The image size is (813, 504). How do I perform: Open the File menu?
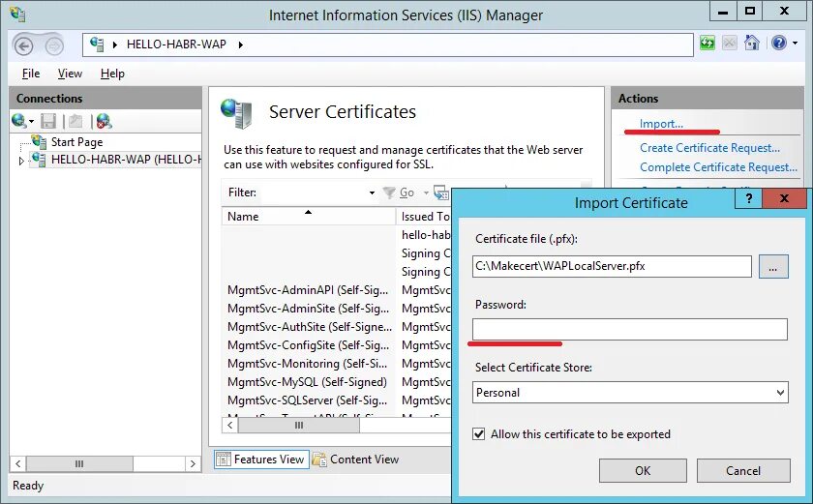point(31,74)
